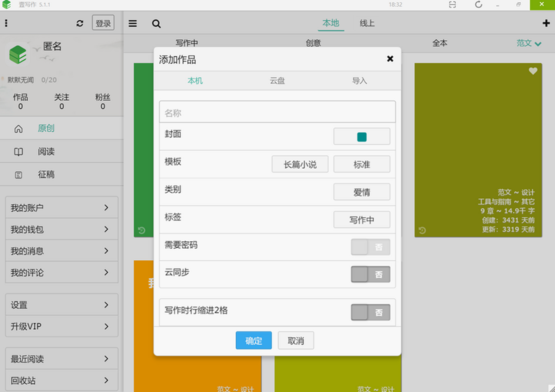Click the 取消 button

[296, 341]
